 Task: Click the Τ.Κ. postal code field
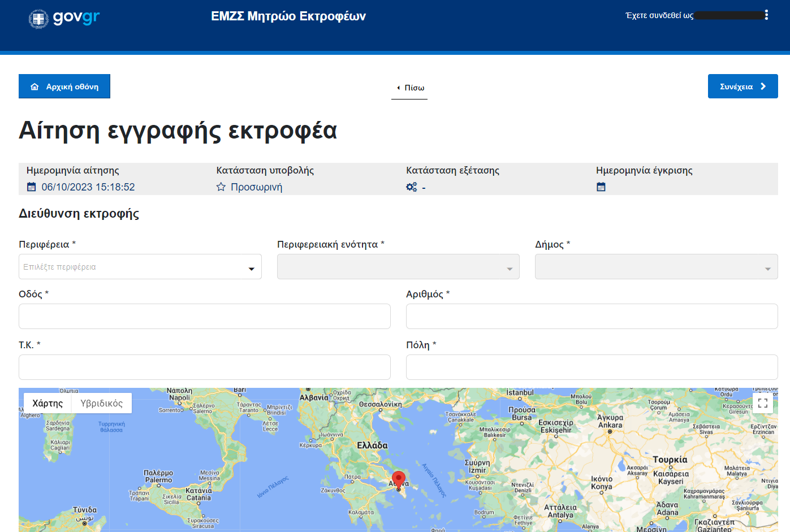205,367
